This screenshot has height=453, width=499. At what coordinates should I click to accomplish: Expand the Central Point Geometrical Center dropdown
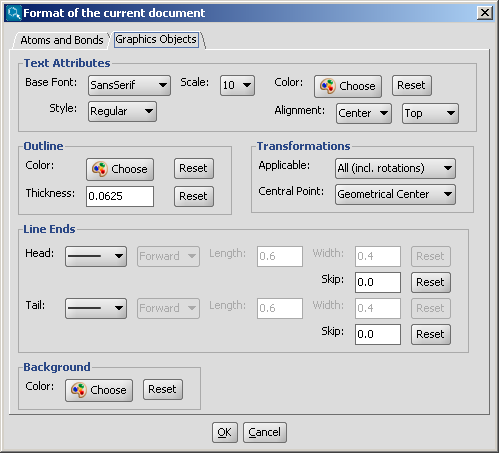pyautogui.click(x=395, y=194)
